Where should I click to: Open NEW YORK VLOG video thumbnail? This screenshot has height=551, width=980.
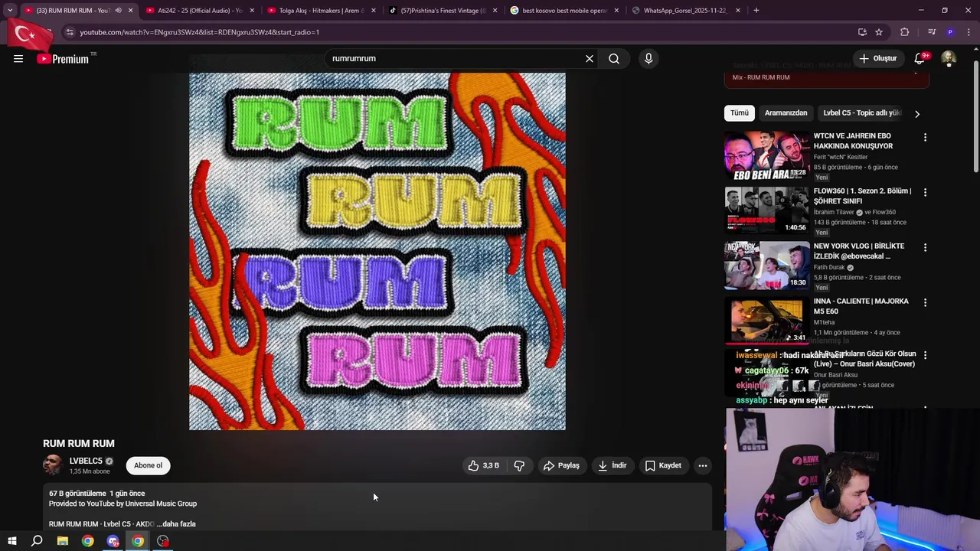766,266
